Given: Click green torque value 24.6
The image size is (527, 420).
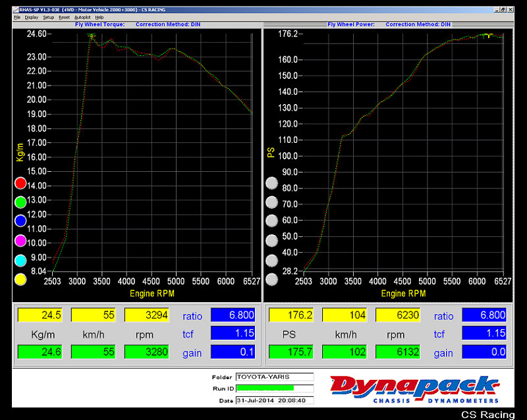Looking at the screenshot, I should (40, 352).
